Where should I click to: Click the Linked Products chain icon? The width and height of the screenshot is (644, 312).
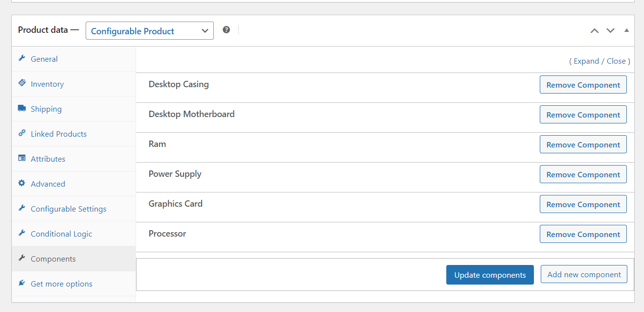(x=22, y=133)
